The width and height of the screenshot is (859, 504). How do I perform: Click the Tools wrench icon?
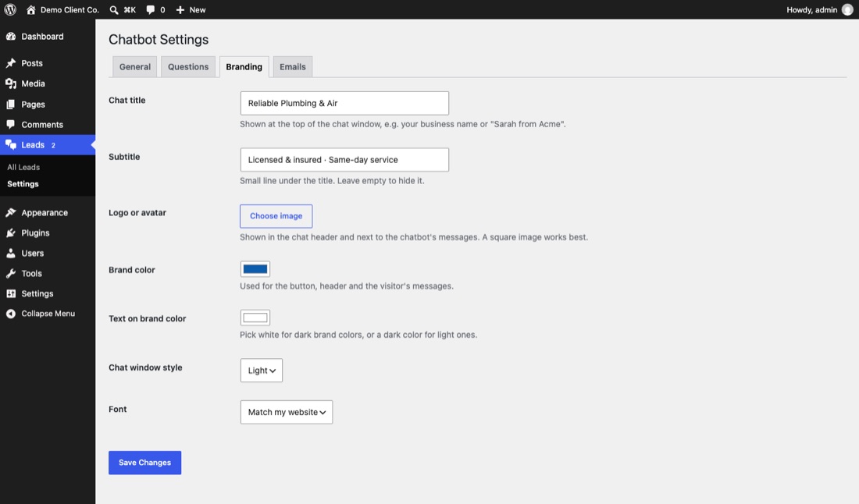click(11, 273)
